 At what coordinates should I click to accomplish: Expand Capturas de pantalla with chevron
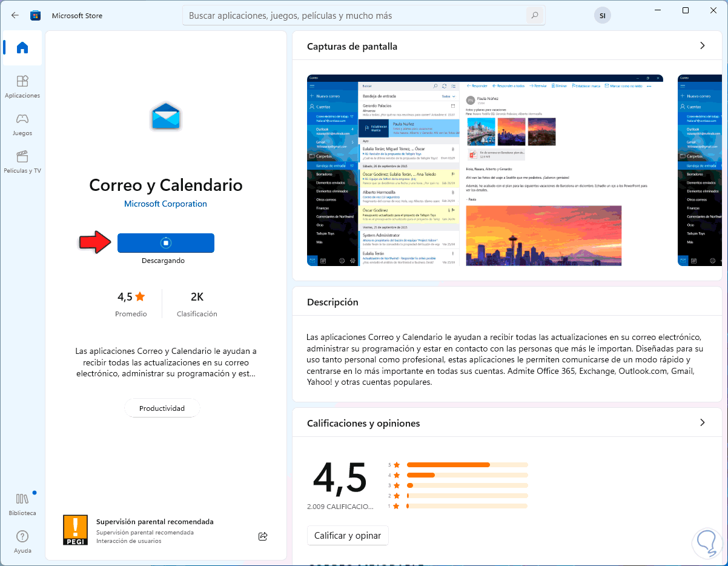pos(703,46)
